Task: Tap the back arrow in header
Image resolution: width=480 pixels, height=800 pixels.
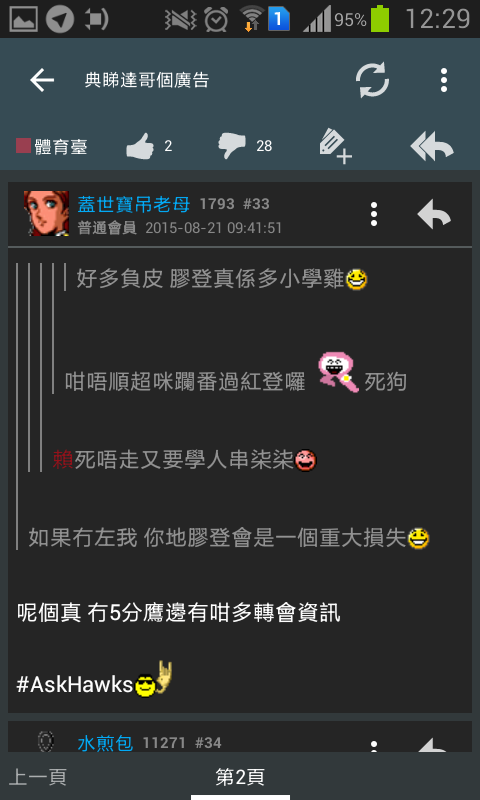Action: pyautogui.click(x=42, y=80)
